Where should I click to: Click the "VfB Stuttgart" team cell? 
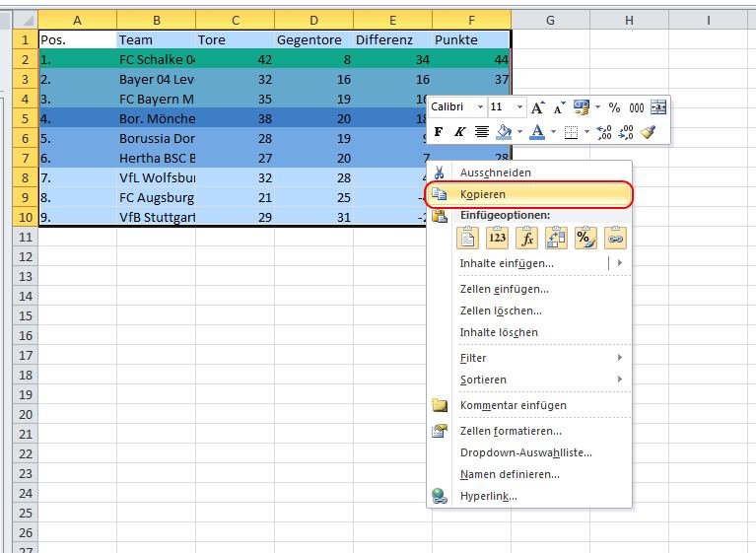(156, 217)
